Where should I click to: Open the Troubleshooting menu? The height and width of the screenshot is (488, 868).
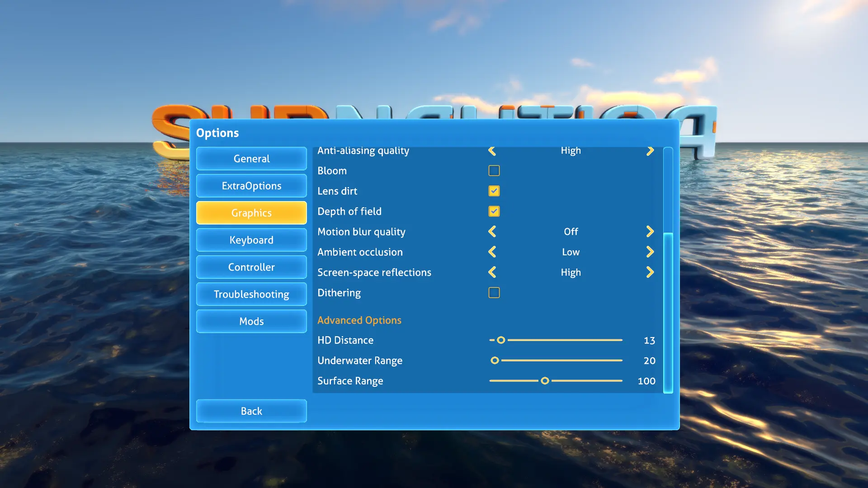[251, 294]
